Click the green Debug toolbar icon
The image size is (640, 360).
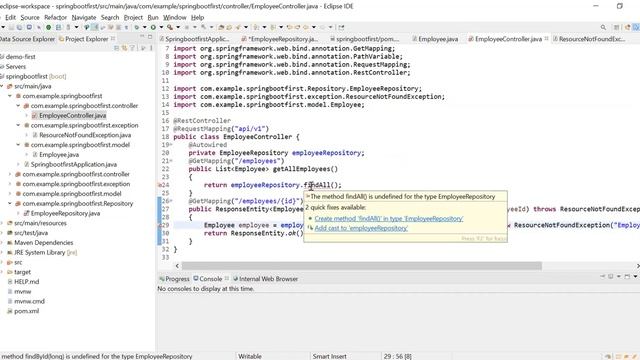[x=137, y=27]
